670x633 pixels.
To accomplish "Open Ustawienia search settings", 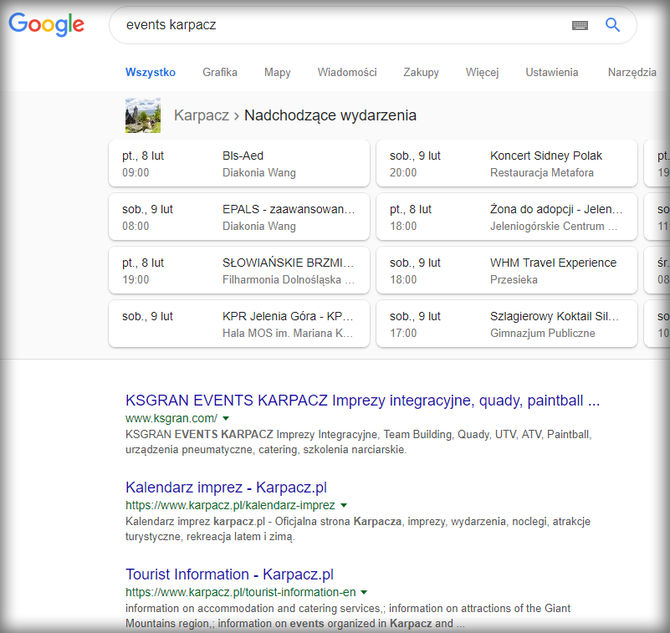I will click(552, 72).
